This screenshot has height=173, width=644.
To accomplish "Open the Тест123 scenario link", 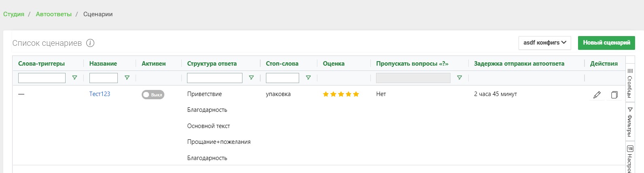I will coord(100,94).
